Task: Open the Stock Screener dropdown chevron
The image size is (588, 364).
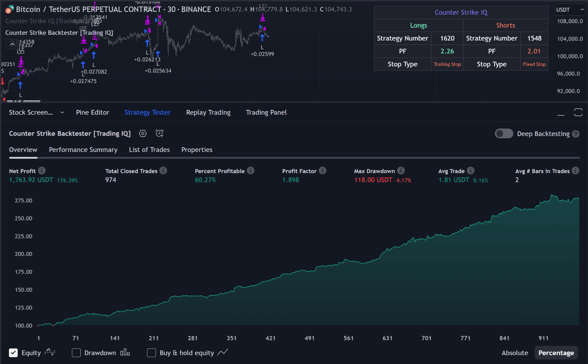Action: click(x=62, y=112)
